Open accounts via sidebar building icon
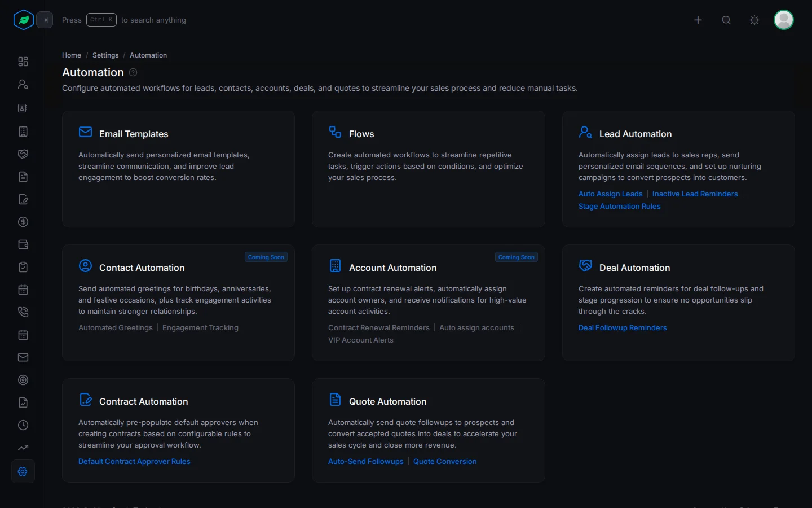The height and width of the screenshot is (508, 812). 23,132
